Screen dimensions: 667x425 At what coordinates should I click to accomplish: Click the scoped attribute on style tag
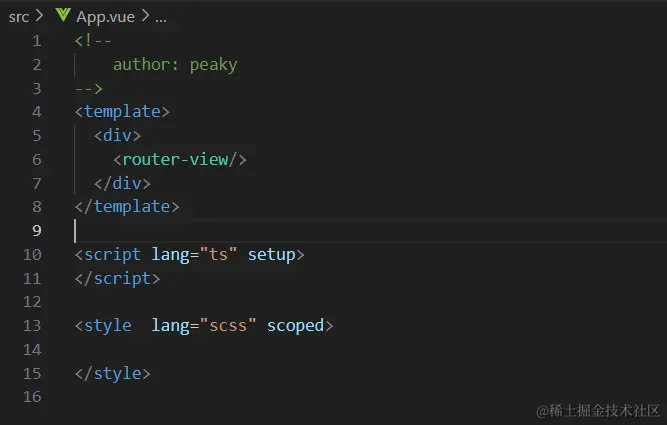point(295,326)
